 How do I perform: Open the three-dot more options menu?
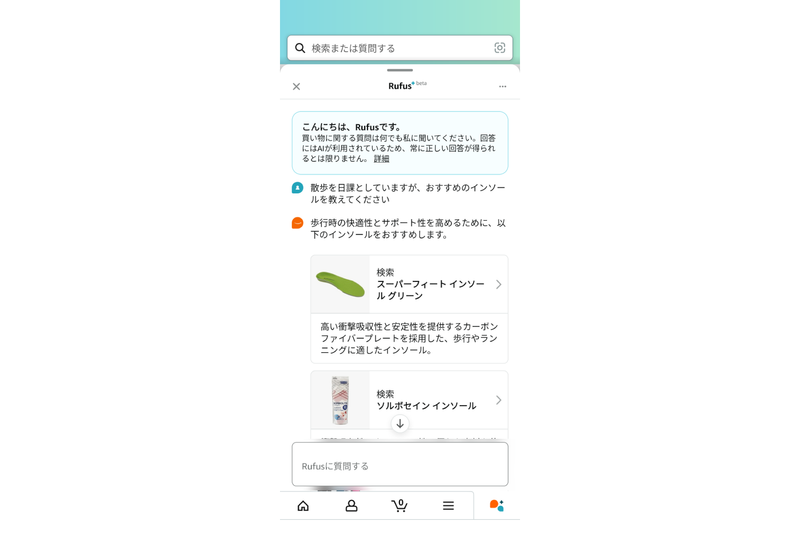[503, 86]
